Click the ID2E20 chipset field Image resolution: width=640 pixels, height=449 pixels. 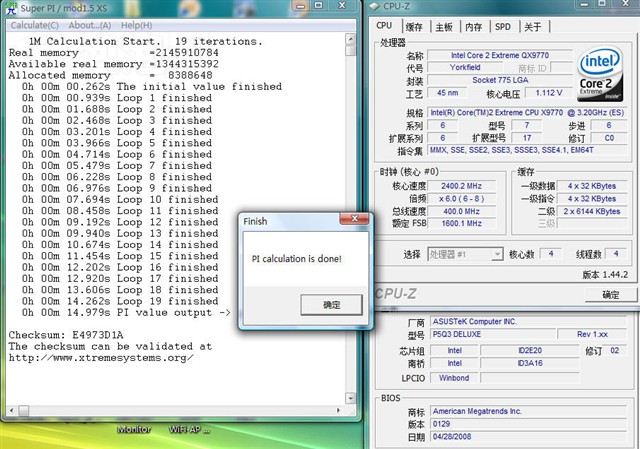click(530, 350)
